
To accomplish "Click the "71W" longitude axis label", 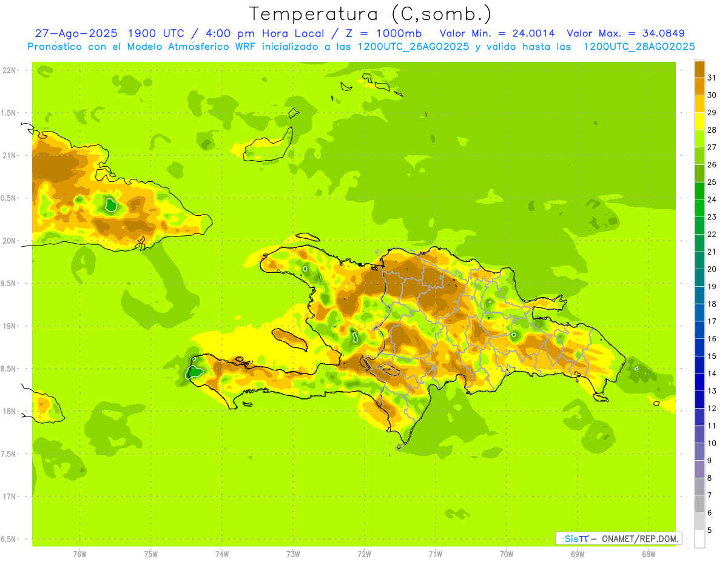I will [x=435, y=554].
